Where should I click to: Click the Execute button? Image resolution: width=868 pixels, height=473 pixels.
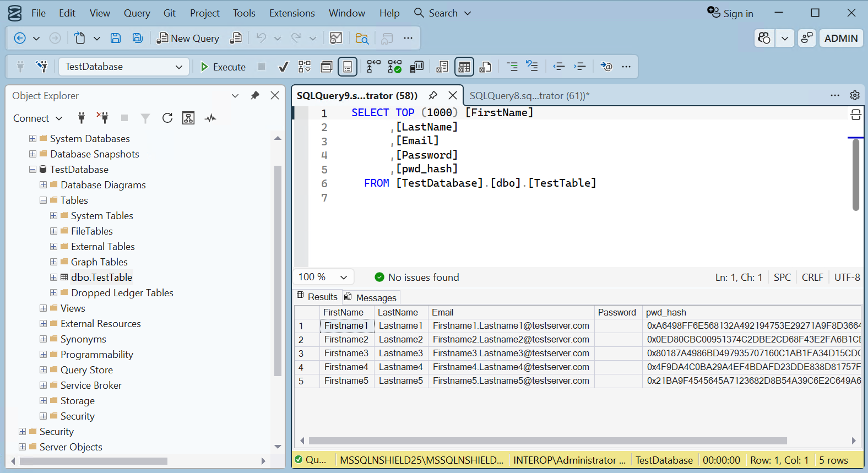tap(223, 67)
